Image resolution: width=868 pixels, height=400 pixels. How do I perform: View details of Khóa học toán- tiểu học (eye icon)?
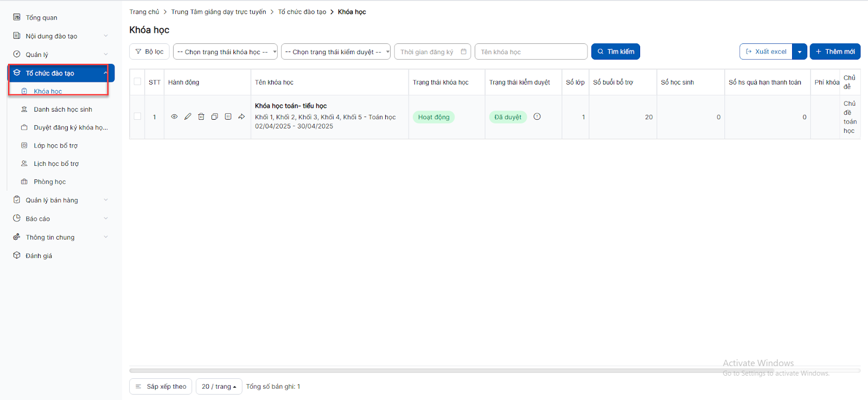point(174,117)
